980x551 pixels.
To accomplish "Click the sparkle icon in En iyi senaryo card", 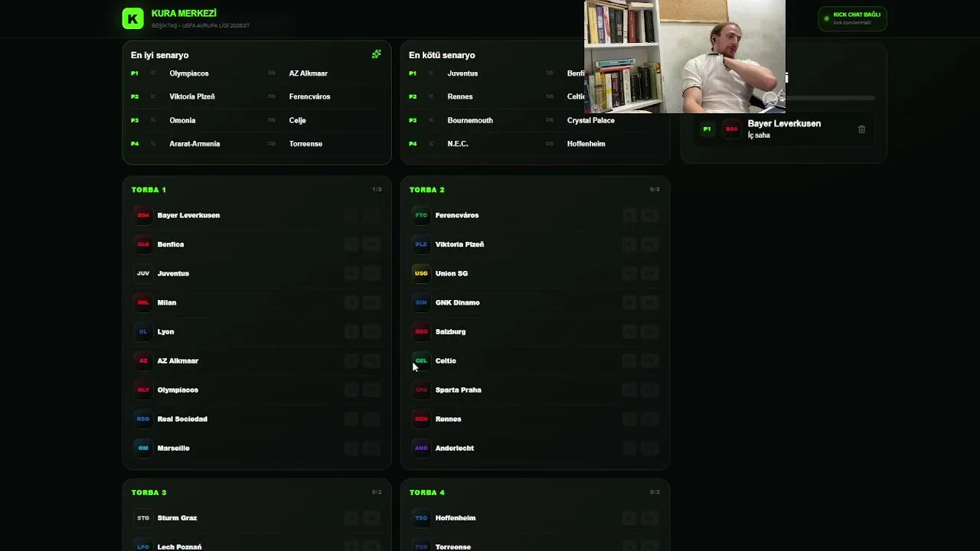I will click(x=376, y=54).
